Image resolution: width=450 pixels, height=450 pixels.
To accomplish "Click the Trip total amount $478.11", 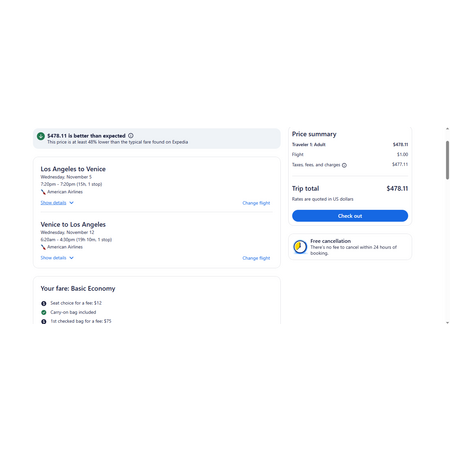I will pos(397,189).
